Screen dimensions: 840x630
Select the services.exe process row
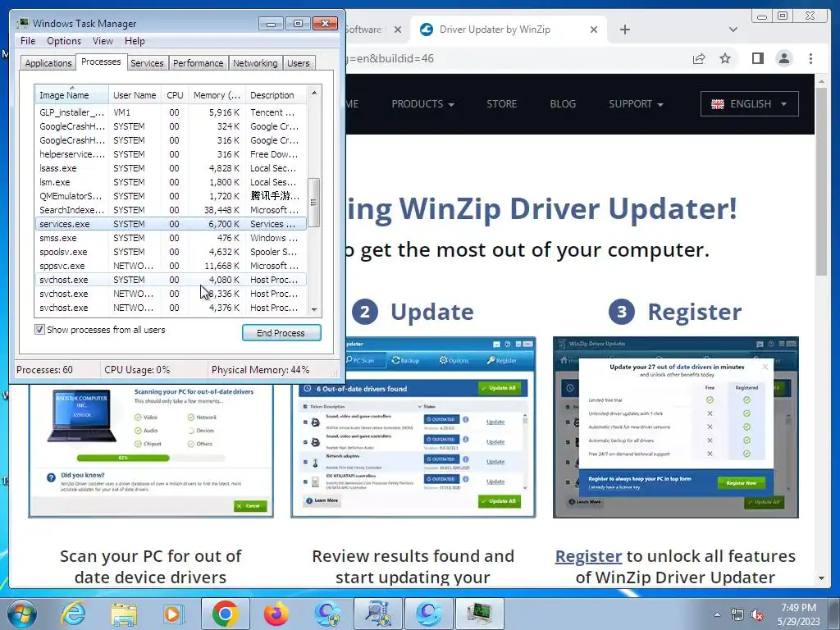[171, 224]
